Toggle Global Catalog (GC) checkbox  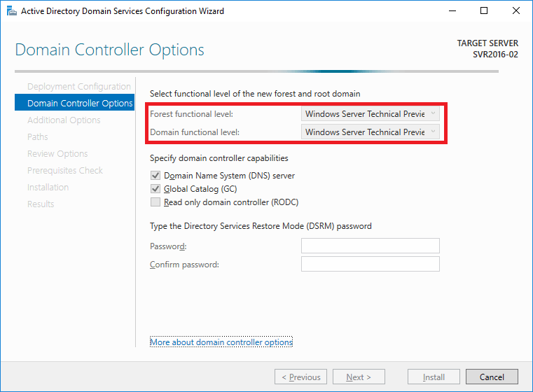pyautogui.click(x=155, y=189)
